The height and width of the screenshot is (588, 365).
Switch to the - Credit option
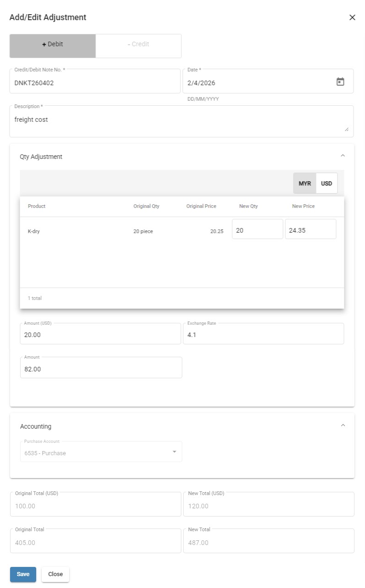coord(138,45)
